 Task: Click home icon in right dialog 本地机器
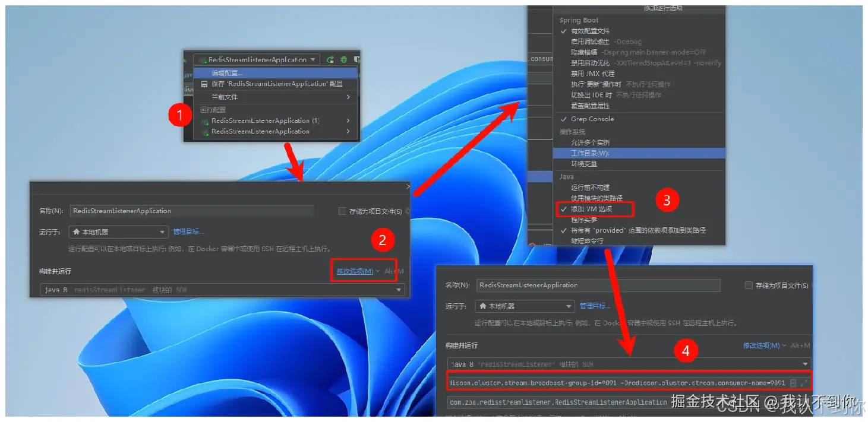pyautogui.click(x=484, y=306)
